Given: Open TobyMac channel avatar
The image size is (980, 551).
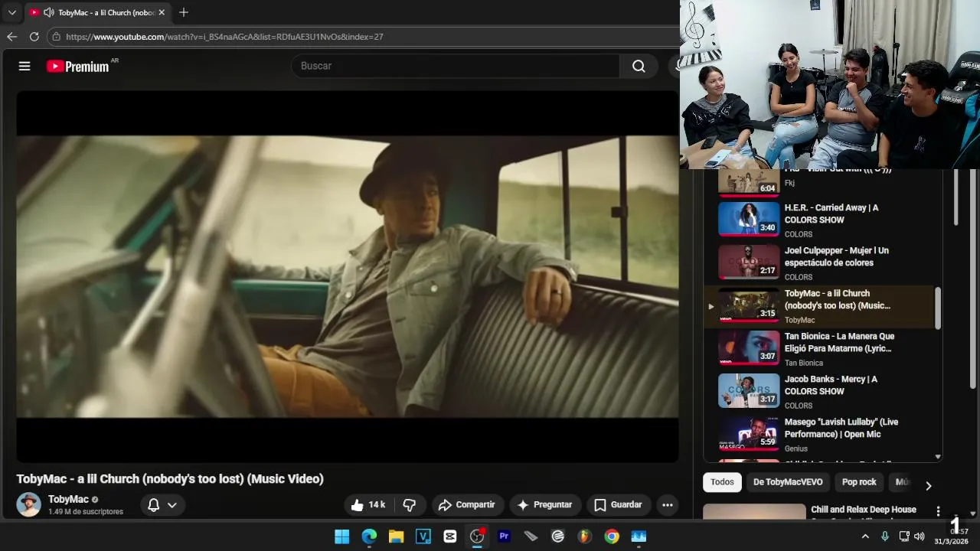Looking at the screenshot, I should (29, 504).
